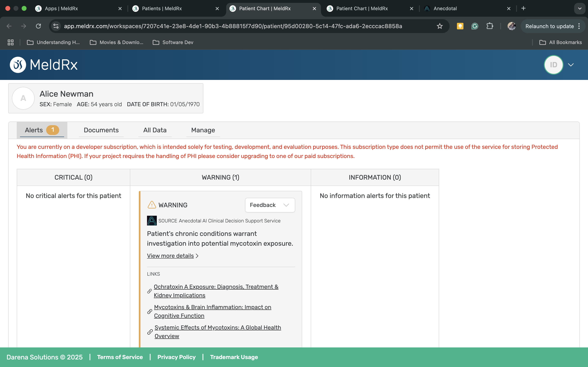
Task: Click the Grammarly extension icon
Action: click(475, 26)
